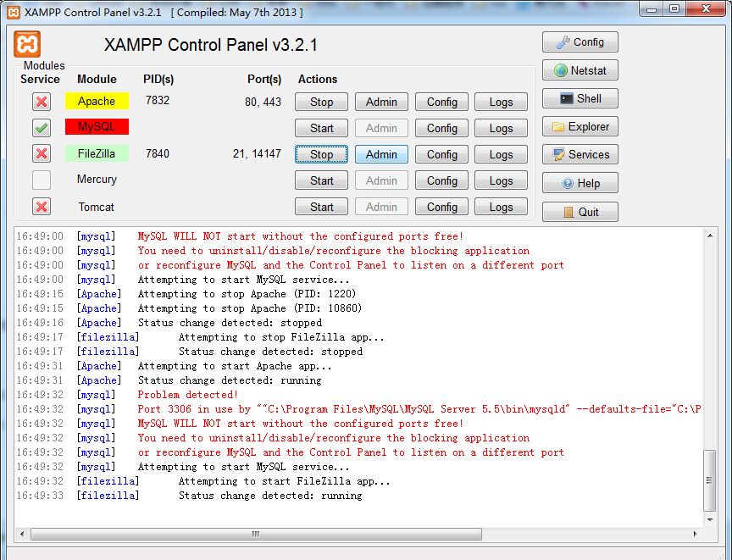Check the Mercury service checkbox
The width and height of the screenshot is (732, 560).
coord(42,180)
